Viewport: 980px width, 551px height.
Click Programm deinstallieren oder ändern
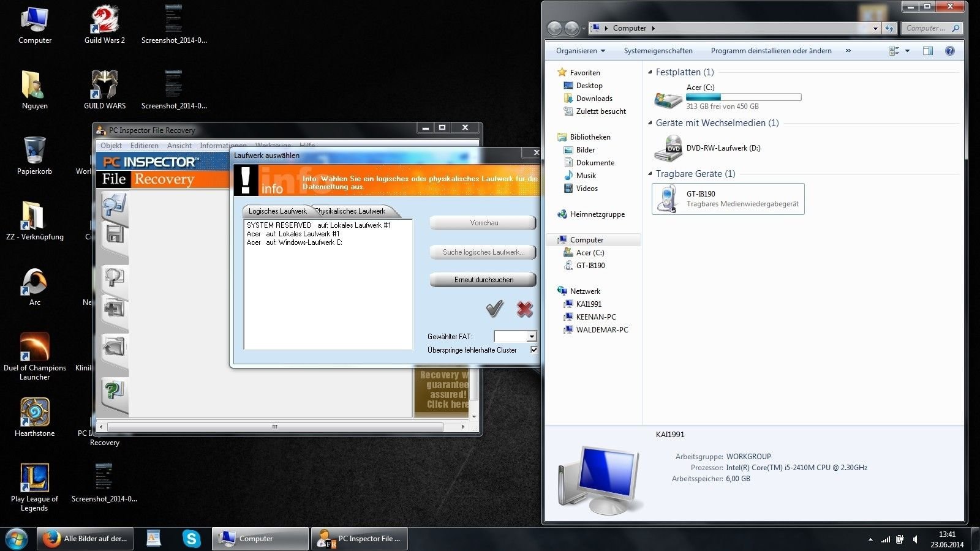tap(771, 51)
